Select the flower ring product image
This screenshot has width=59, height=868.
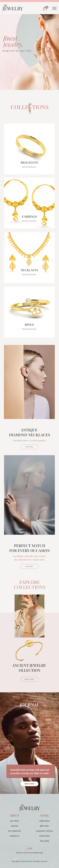point(29,308)
